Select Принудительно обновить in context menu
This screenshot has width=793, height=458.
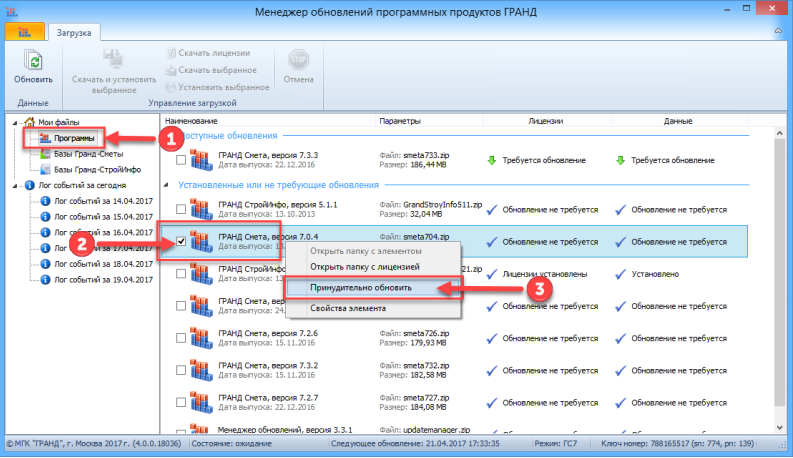pyautogui.click(x=373, y=288)
